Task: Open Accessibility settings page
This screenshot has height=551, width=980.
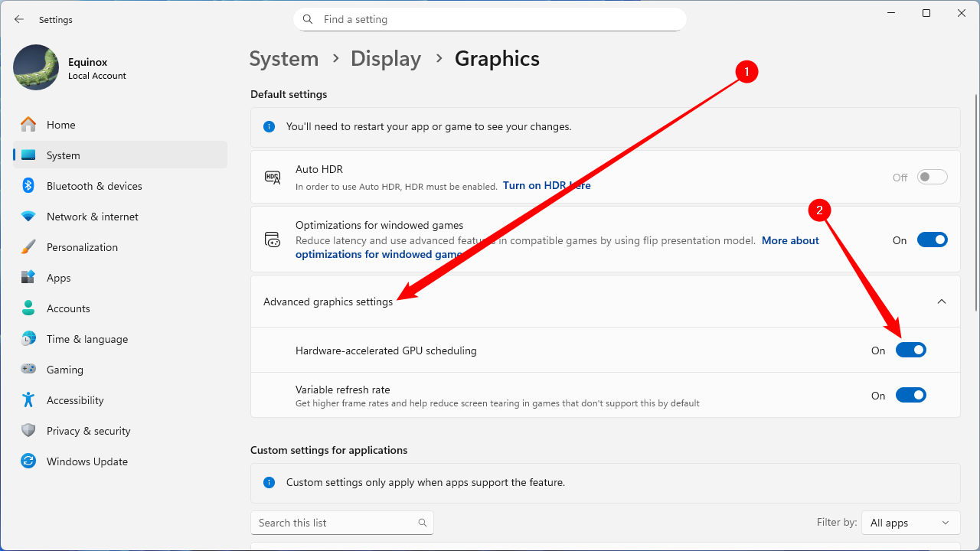Action: tap(74, 400)
